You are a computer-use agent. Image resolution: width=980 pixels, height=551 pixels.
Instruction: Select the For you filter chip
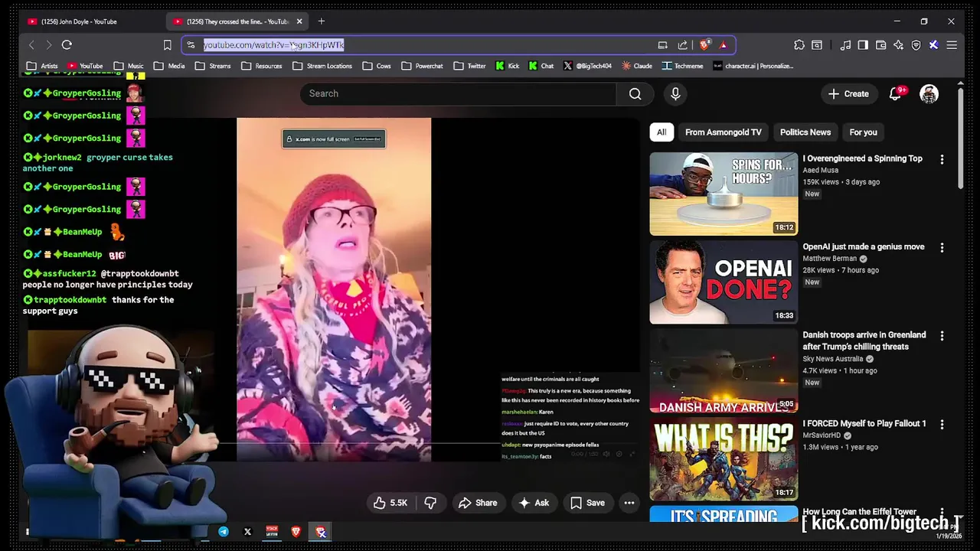coord(863,132)
